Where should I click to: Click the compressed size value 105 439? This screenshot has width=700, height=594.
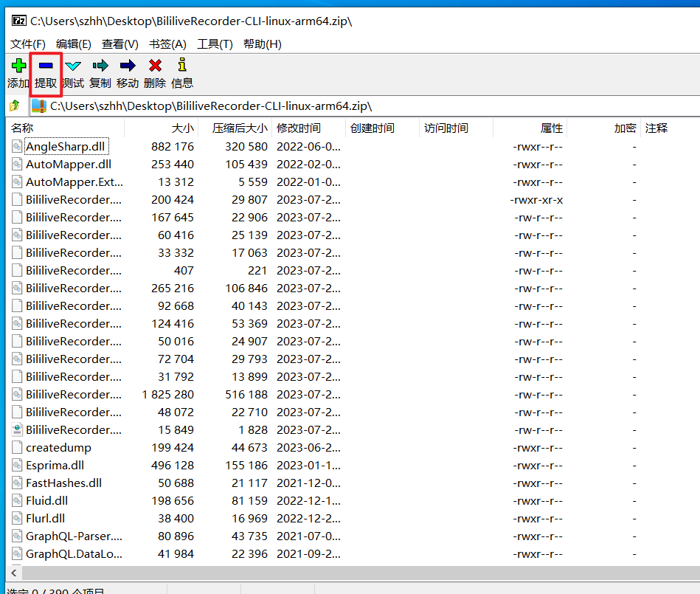[x=246, y=165]
